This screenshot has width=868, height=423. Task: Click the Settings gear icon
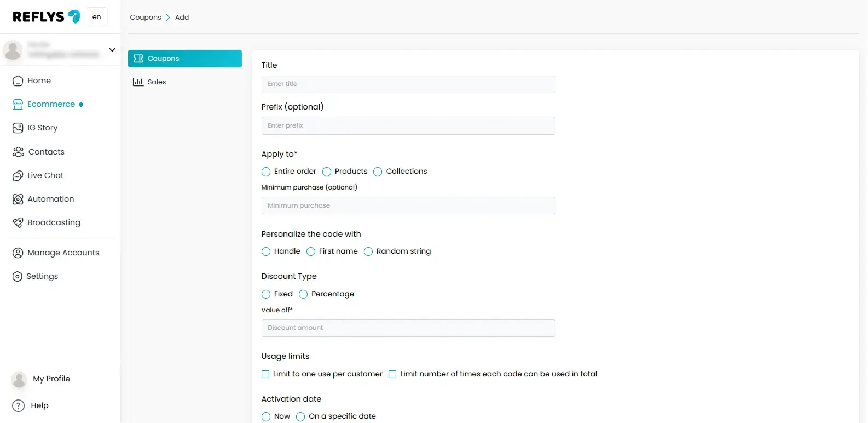18,277
